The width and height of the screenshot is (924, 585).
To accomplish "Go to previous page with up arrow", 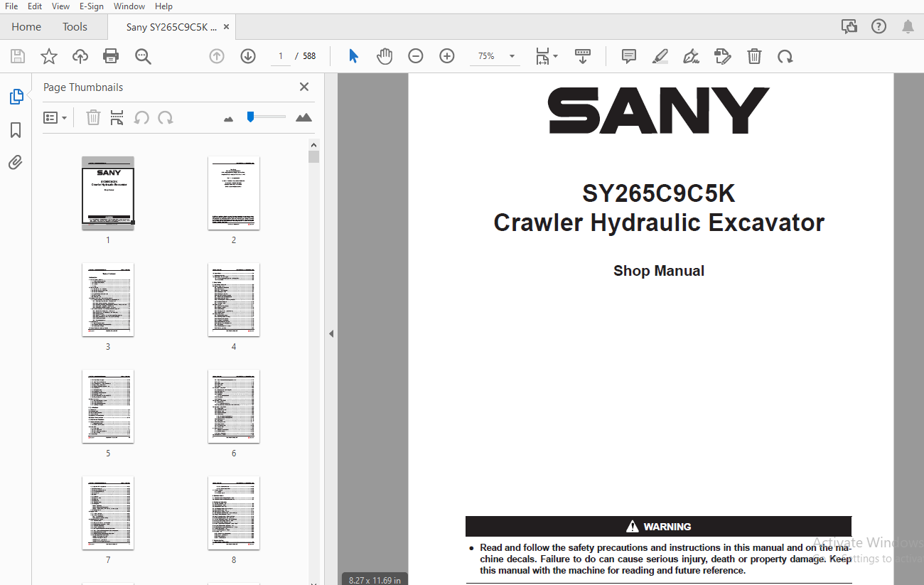I will coord(217,56).
